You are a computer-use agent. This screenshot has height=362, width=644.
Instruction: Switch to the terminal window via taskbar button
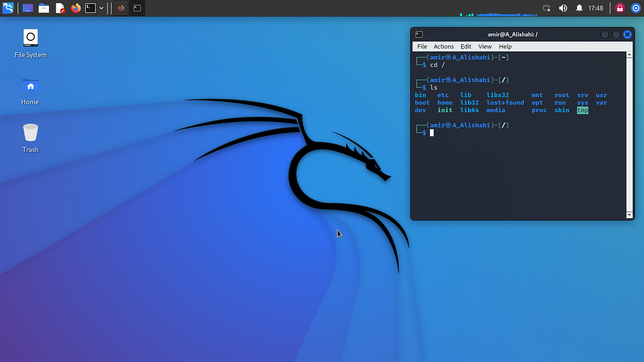click(x=137, y=8)
